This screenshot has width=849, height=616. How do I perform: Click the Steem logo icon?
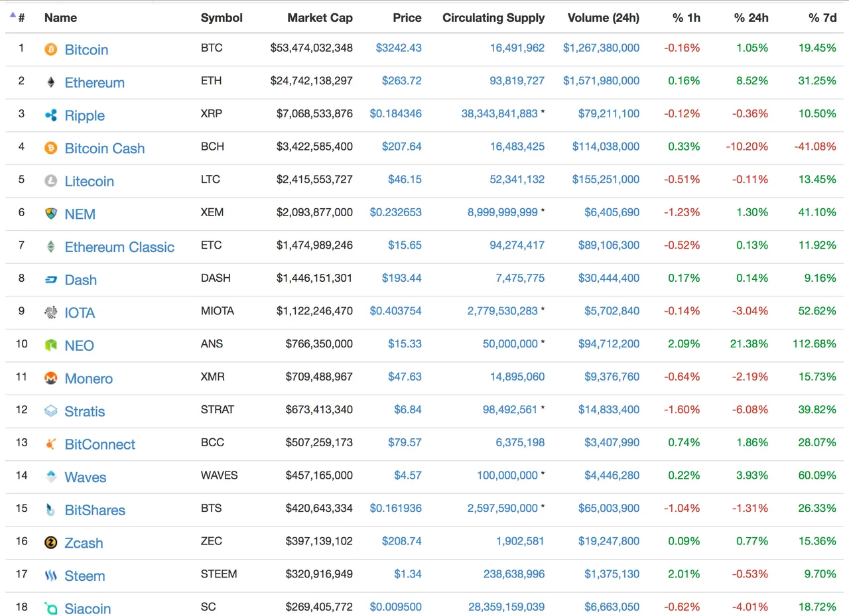click(51, 576)
